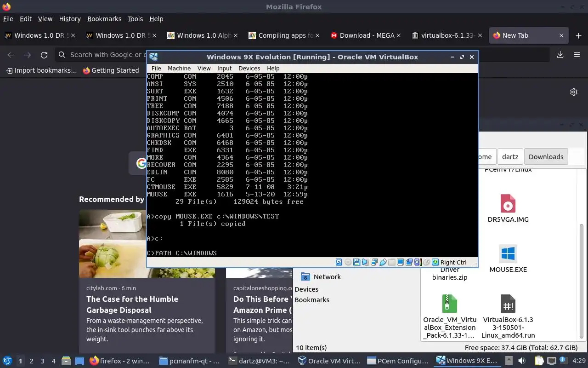
Task: Click the Firefox forward arrow
Action: [x=28, y=55]
